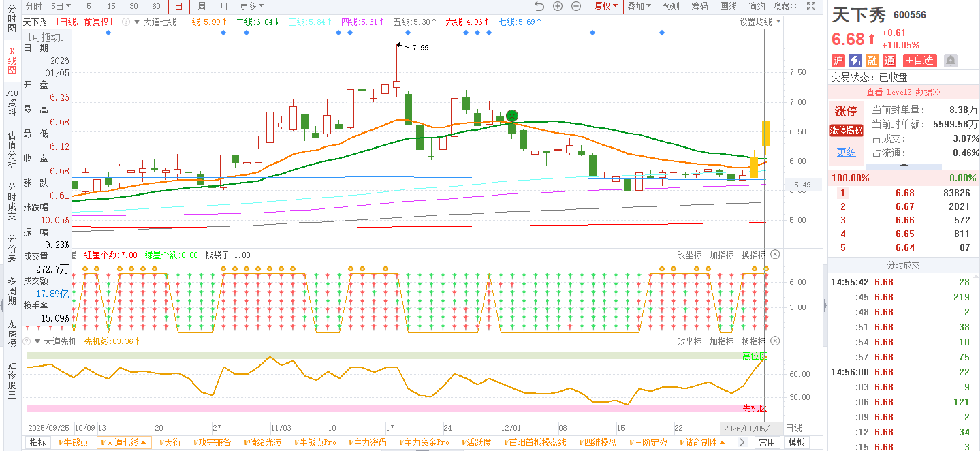Viewport: 980px width, 451px height.
Task: Click the help question mark near 大道七线
Action: click(126, 22)
